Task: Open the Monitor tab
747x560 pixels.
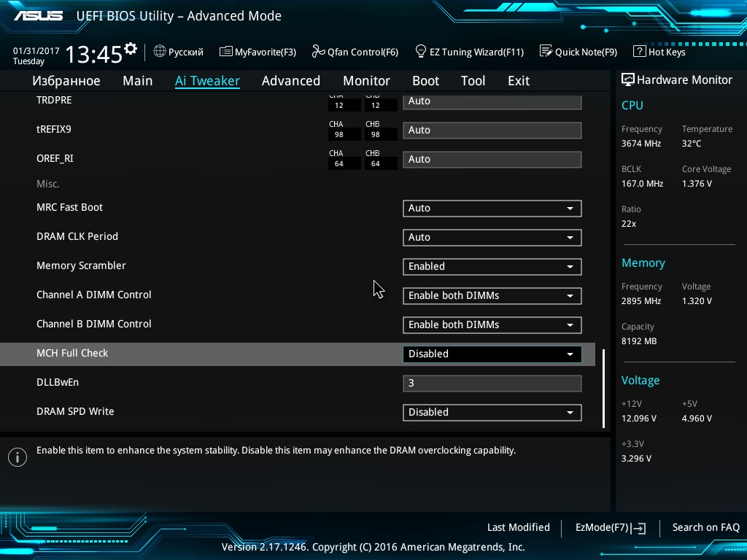Action: [x=367, y=81]
